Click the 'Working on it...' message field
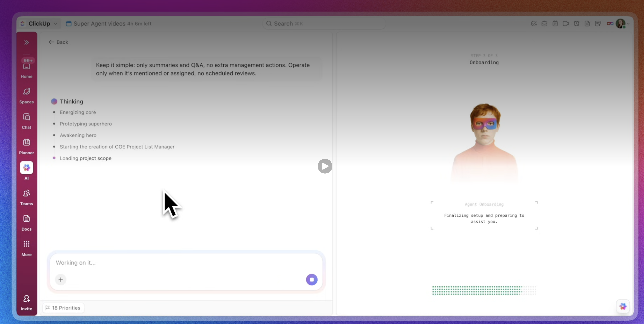Image resolution: width=644 pixels, height=324 pixels. (175, 263)
